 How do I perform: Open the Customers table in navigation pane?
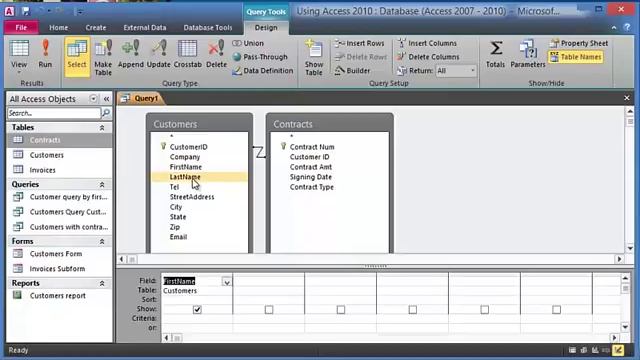click(60, 155)
